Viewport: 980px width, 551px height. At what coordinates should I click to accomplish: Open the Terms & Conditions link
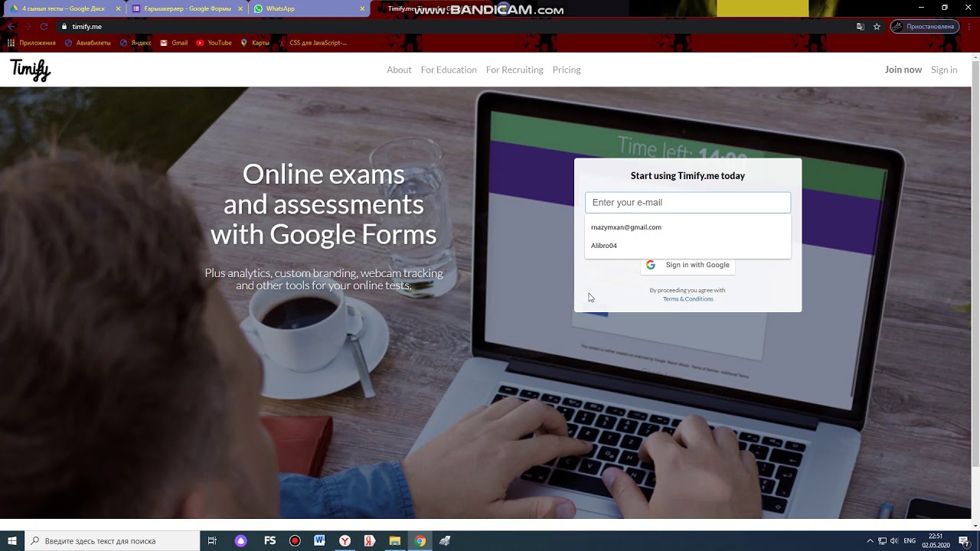pos(688,299)
